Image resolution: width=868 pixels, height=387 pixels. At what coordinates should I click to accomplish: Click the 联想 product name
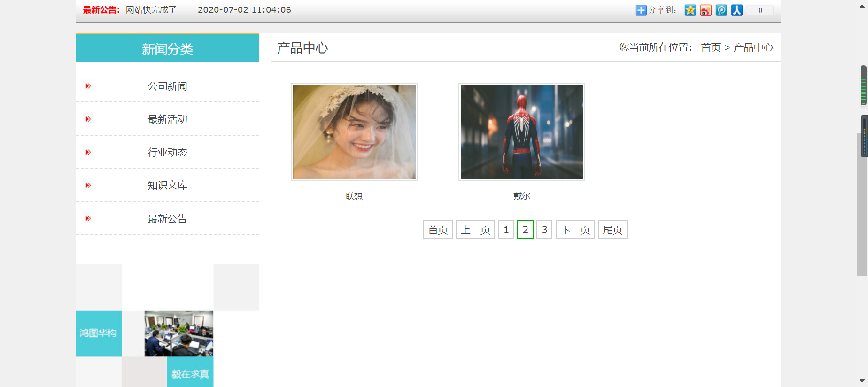click(354, 196)
